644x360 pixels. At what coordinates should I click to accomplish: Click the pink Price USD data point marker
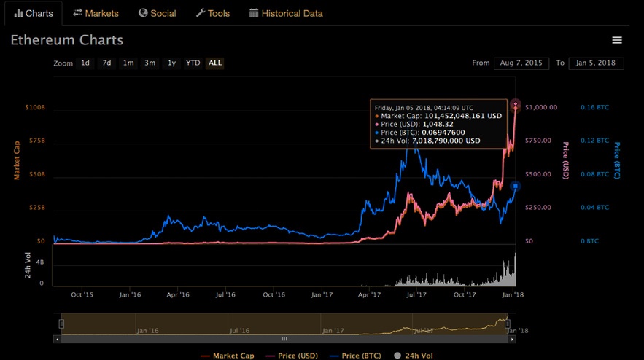pyautogui.click(x=516, y=104)
